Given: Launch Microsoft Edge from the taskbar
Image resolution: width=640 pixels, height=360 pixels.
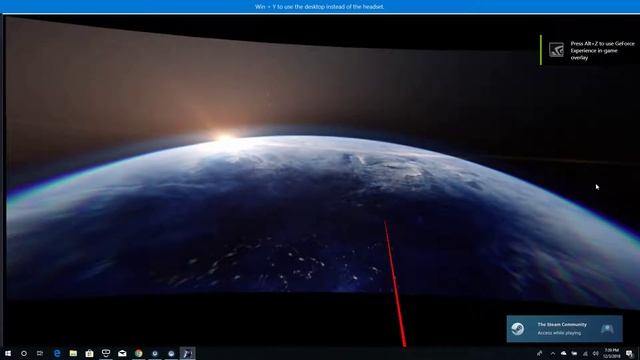Looking at the screenshot, I should pyautogui.click(x=57, y=353).
